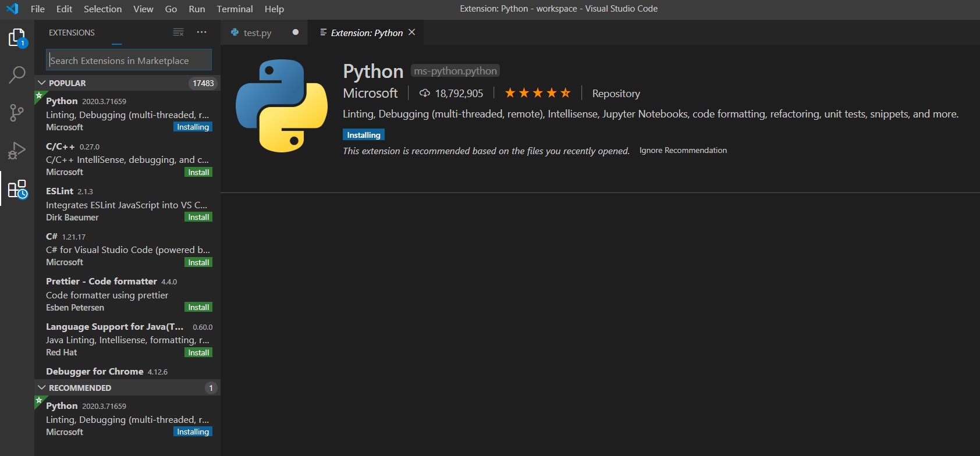The width and height of the screenshot is (980, 456).
Task: Select the C/C++ extension entry
Action: 127,159
